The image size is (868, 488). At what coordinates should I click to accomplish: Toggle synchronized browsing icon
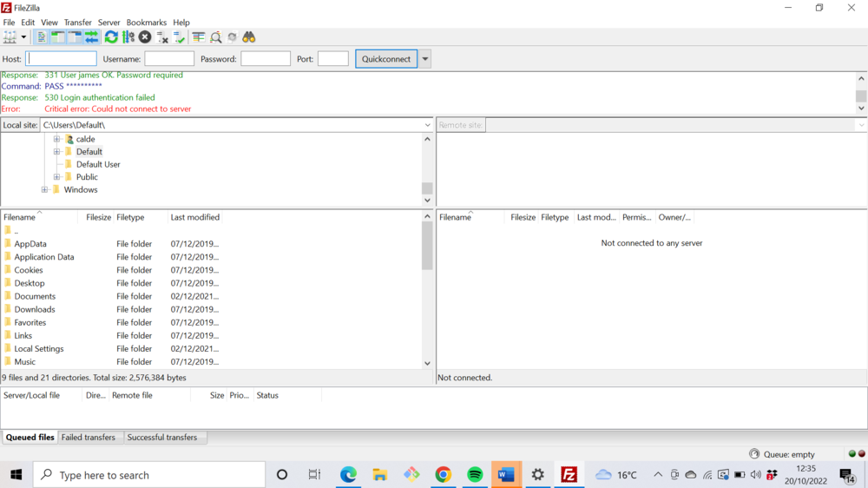coord(233,37)
